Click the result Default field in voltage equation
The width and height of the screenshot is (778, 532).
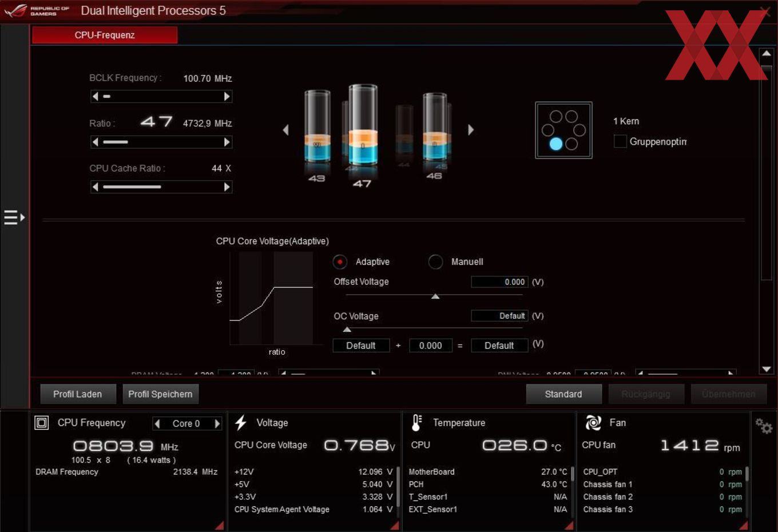coord(499,346)
